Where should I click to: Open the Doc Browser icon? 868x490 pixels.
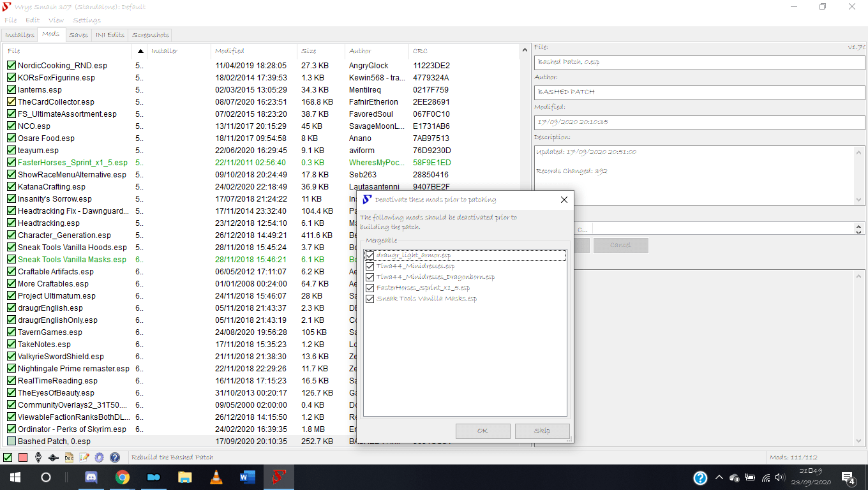click(69, 457)
